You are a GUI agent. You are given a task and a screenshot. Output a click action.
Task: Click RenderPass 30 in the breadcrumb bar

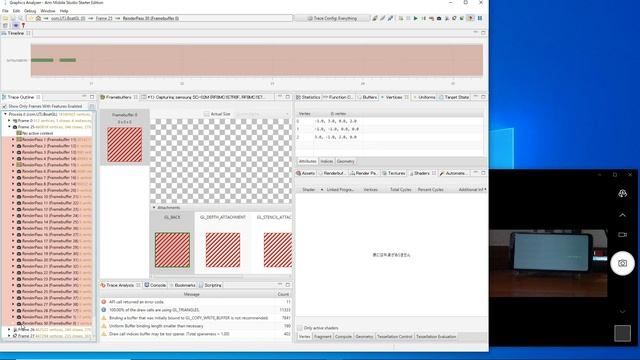pos(151,18)
